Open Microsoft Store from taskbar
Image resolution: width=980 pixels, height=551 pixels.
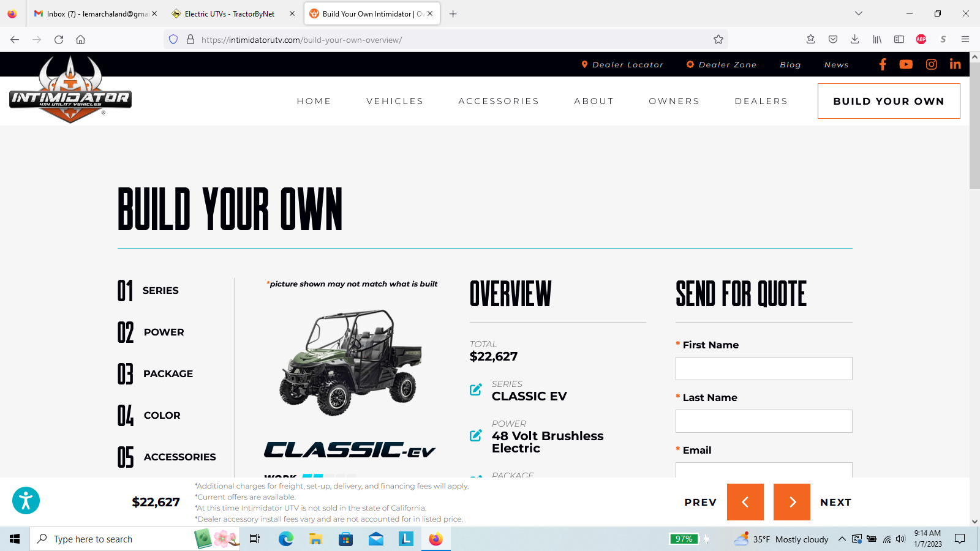(345, 539)
